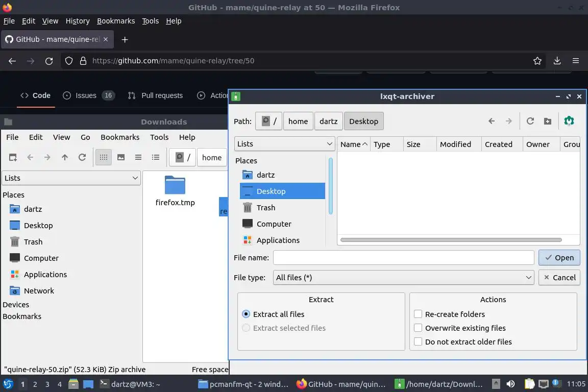The image size is (588, 392).
Task: Sort the archiver file list by Name column
Action: click(x=354, y=144)
